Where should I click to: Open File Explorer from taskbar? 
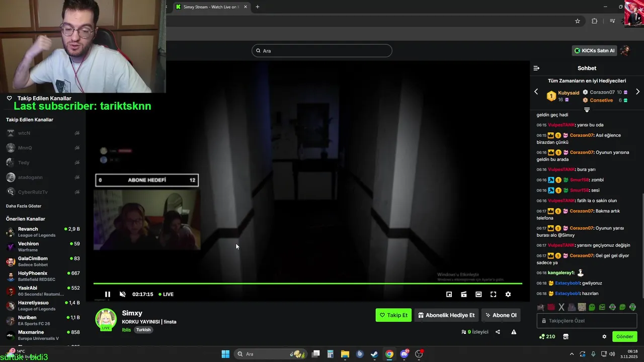[x=345, y=354]
